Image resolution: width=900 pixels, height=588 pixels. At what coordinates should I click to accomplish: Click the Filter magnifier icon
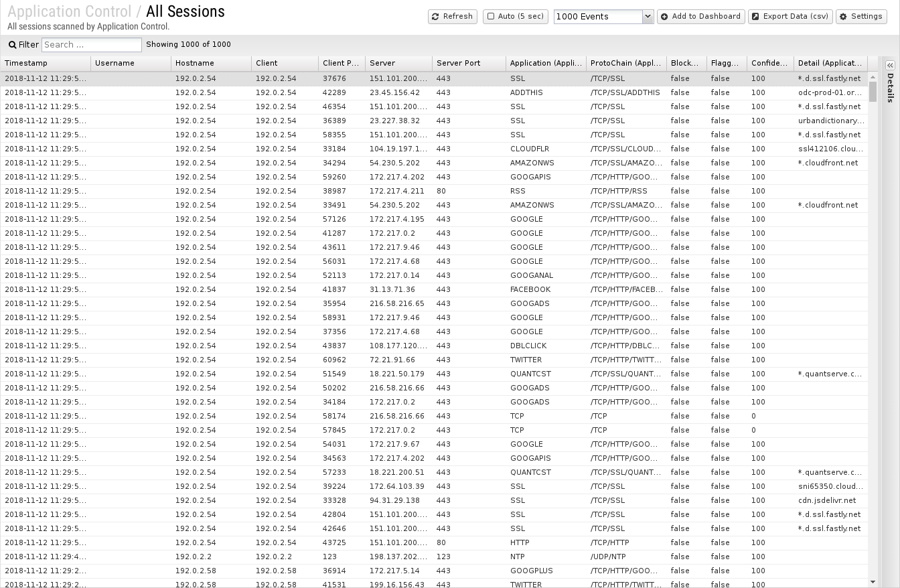(x=12, y=45)
